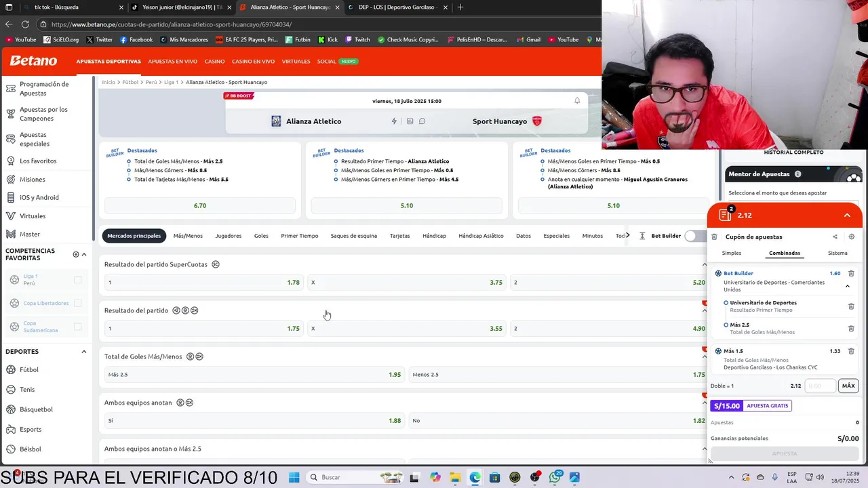868x488 pixels.
Task: Collapse Ambos equipos anotan o Más 2.5
Action: click(704, 449)
